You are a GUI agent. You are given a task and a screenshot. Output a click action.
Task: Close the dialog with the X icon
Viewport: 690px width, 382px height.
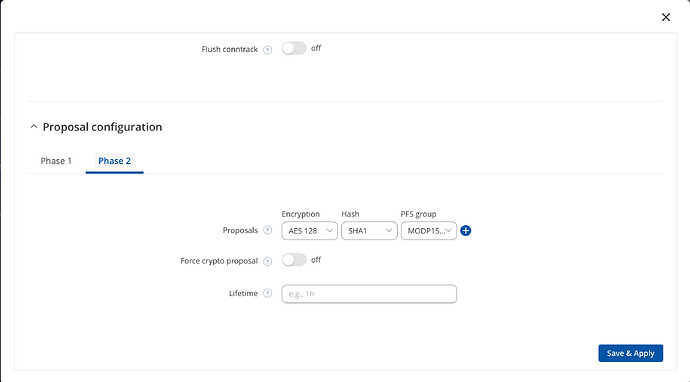(666, 17)
